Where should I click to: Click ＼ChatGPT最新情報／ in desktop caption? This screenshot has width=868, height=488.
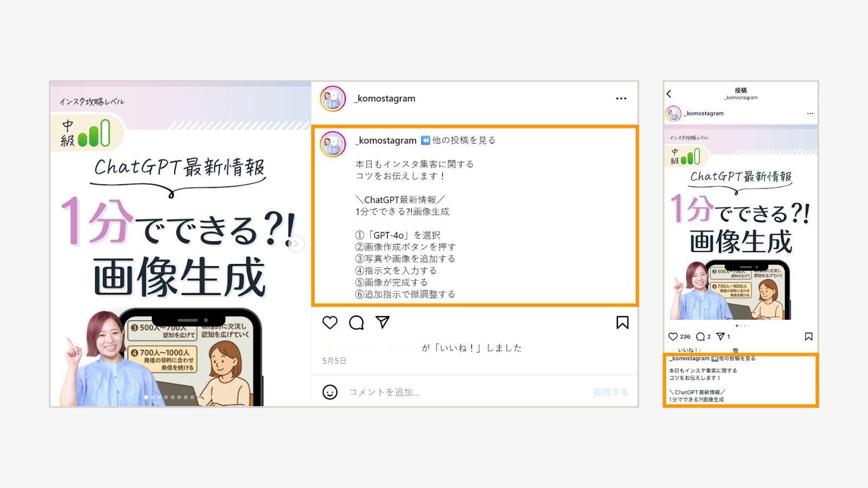(400, 200)
